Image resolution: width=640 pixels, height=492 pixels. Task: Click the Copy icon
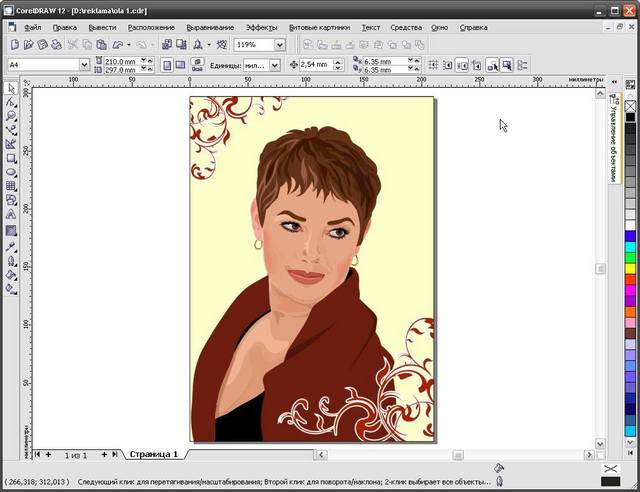pos(87,45)
